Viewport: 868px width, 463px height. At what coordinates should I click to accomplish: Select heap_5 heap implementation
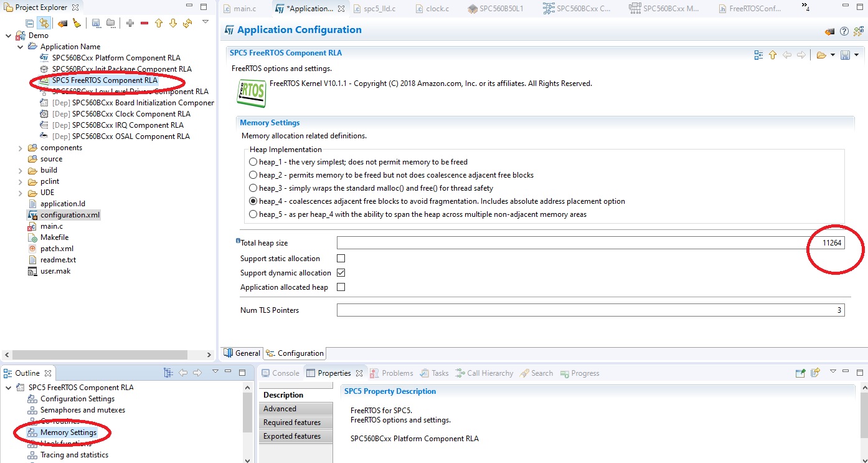[x=253, y=214]
